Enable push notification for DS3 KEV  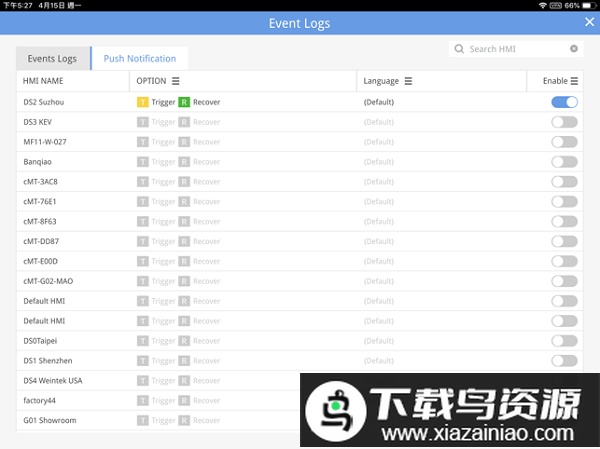tap(564, 122)
